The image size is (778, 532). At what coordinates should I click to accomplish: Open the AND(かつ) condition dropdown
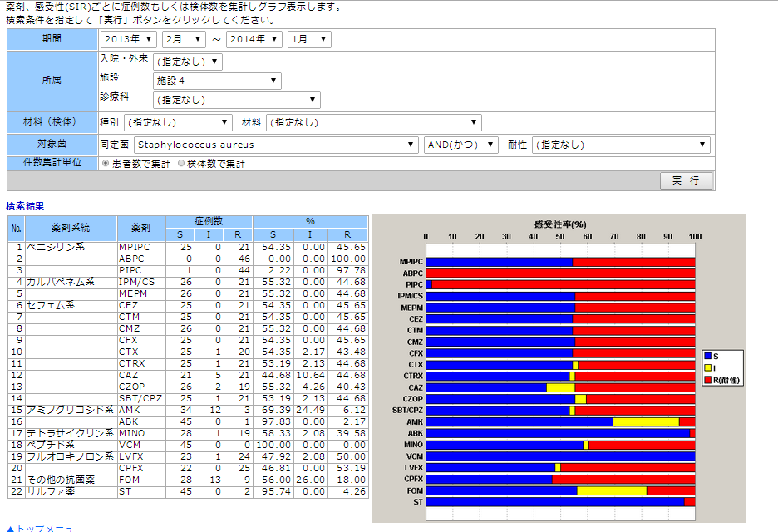pyautogui.click(x=460, y=145)
